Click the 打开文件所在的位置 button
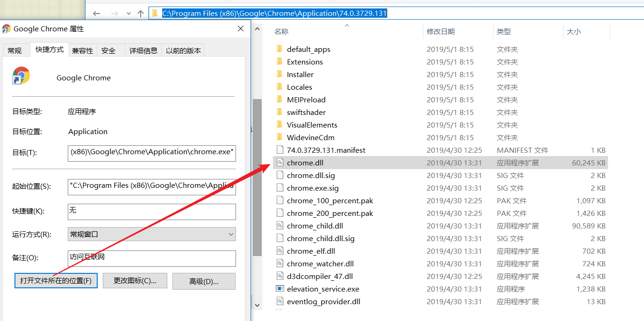Viewport: 644px width, 321px height. point(56,281)
